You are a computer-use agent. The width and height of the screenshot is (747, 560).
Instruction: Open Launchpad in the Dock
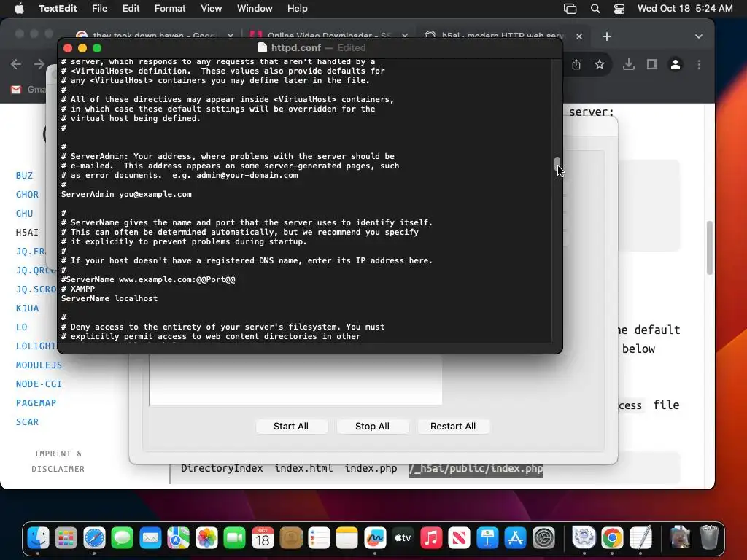click(66, 538)
